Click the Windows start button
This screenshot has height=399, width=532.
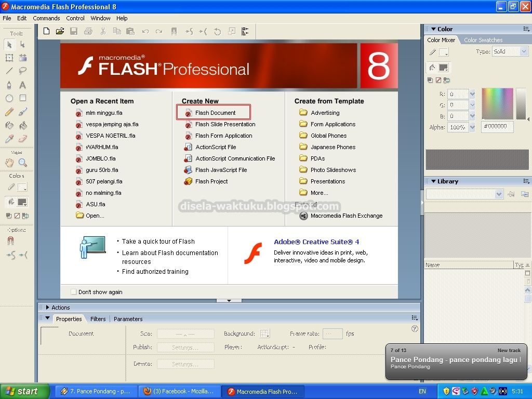pyautogui.click(x=24, y=391)
